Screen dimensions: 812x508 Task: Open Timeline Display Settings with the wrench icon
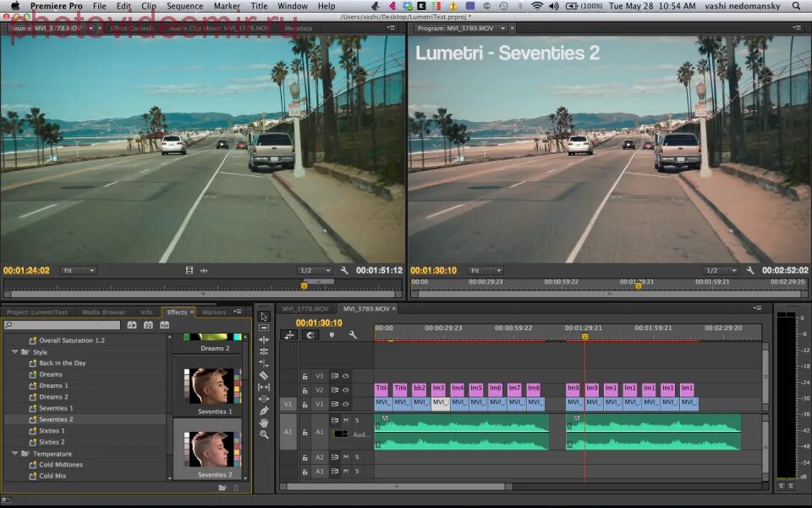click(353, 335)
